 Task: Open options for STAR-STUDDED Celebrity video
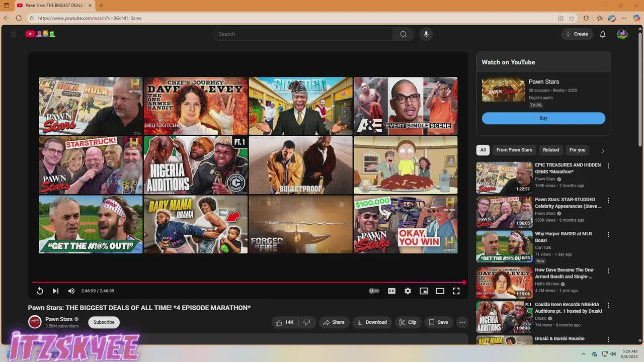[608, 201]
